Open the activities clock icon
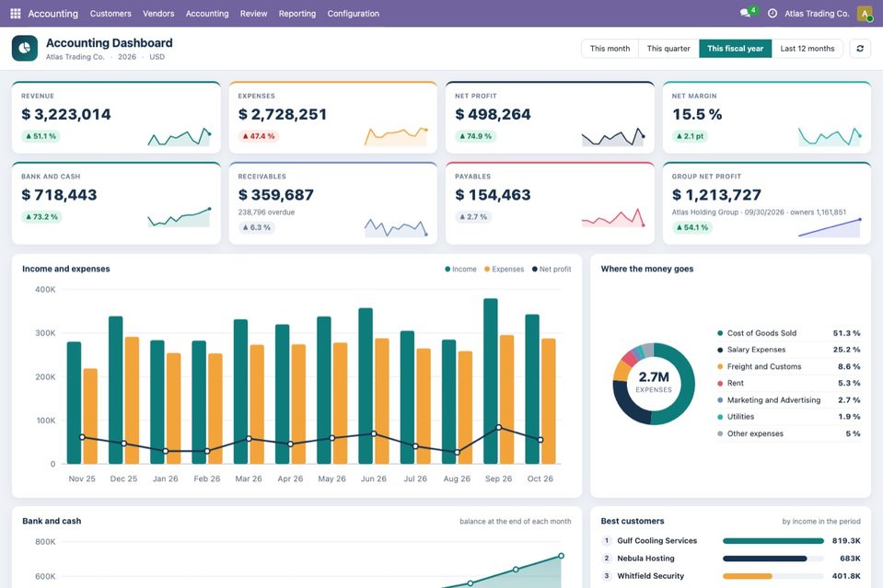This screenshot has height=588, width=883. tap(773, 13)
